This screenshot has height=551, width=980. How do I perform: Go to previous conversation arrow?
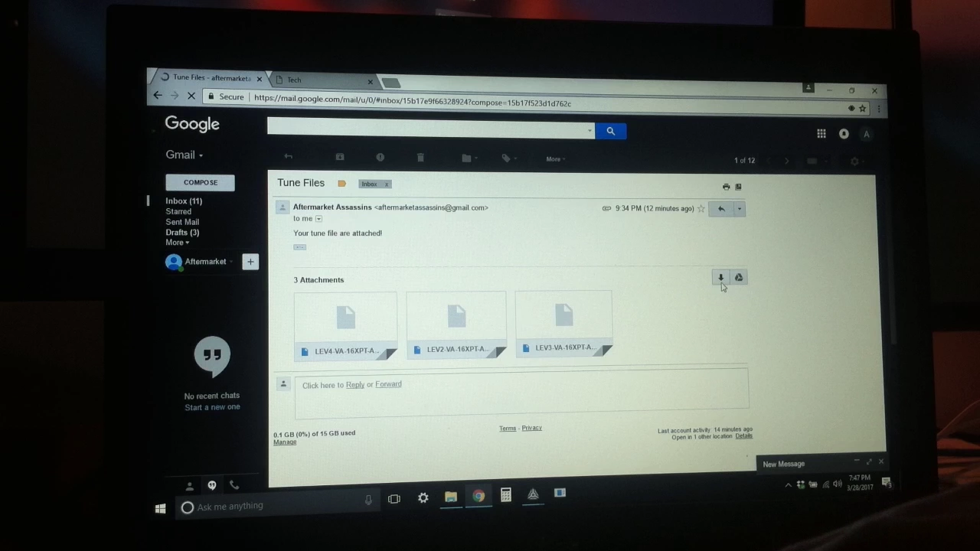[768, 161]
